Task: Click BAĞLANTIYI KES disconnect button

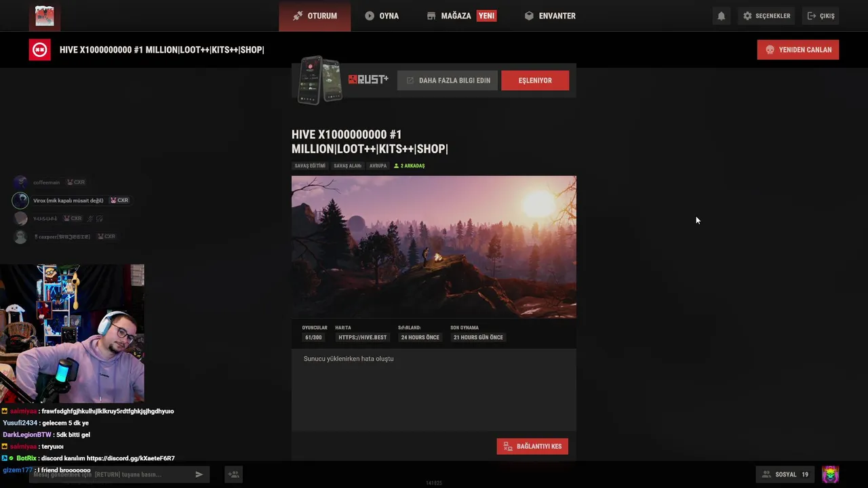Action: (x=532, y=446)
